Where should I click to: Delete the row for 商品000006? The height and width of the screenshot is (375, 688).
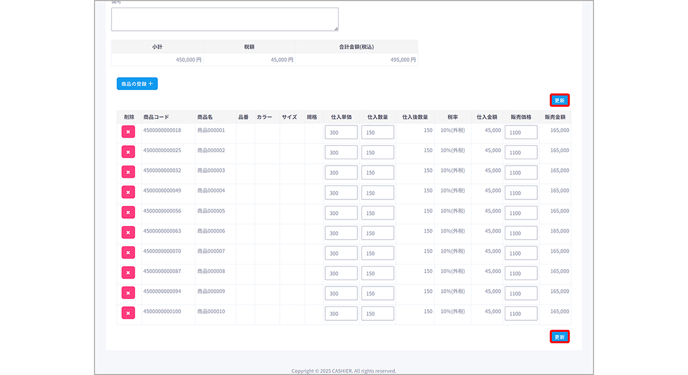pos(128,232)
